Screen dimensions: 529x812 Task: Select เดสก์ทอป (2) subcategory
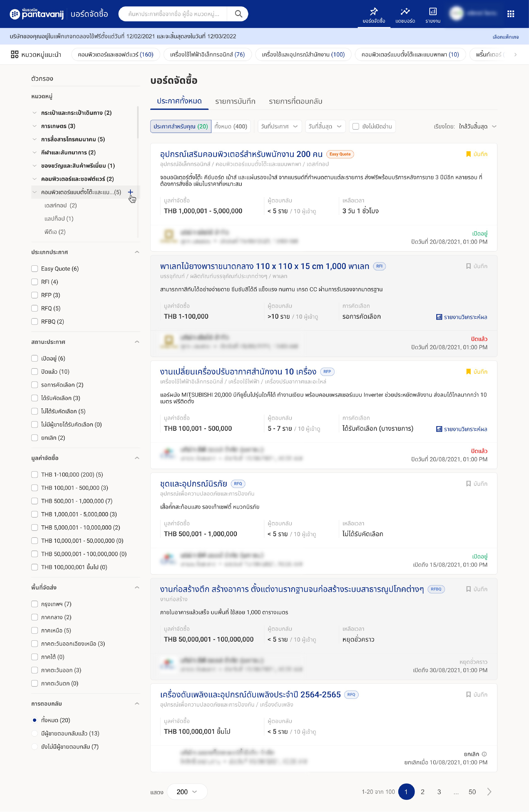[x=60, y=205]
